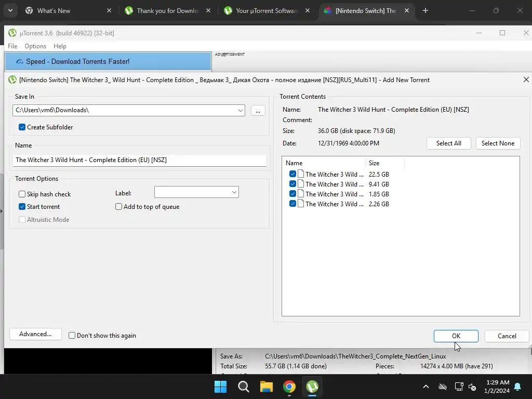Uncheck the 22.5 GB file checkbox

coord(292,174)
